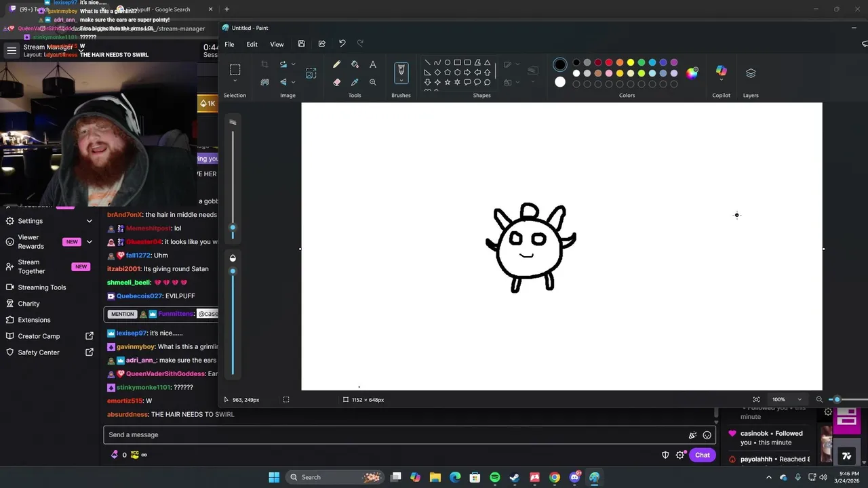
Task: Open Discord from the taskbar
Action: [x=575, y=477]
